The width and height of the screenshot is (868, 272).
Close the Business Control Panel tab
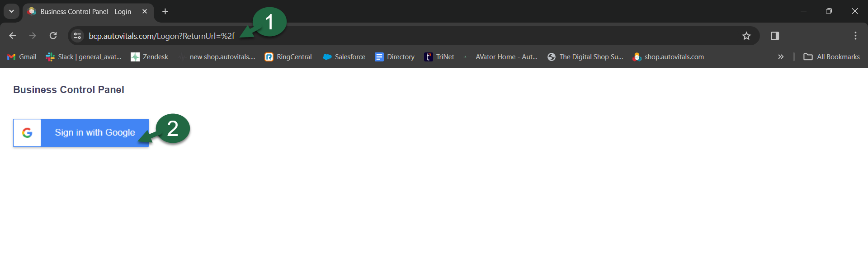(145, 11)
